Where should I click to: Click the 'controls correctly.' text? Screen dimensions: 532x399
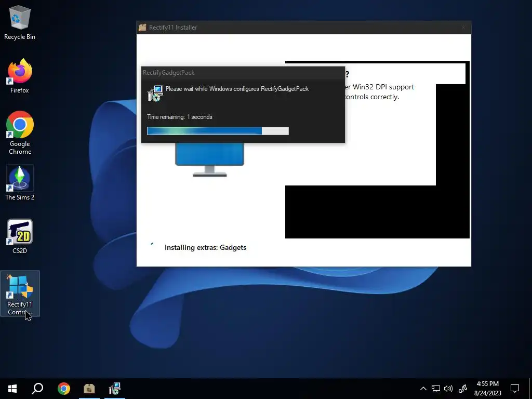371,97
